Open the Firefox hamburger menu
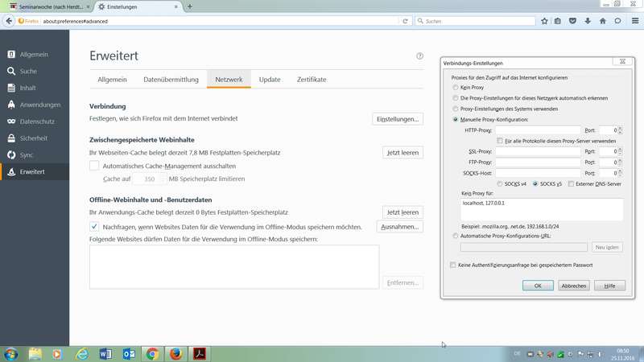Viewport: 644px width, 362px height. (635, 21)
